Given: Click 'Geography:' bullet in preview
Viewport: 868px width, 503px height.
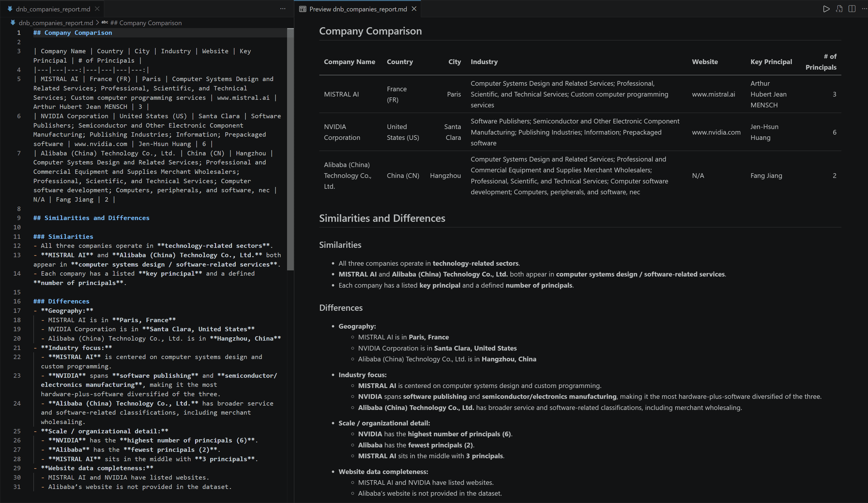Looking at the screenshot, I should 357,326.
